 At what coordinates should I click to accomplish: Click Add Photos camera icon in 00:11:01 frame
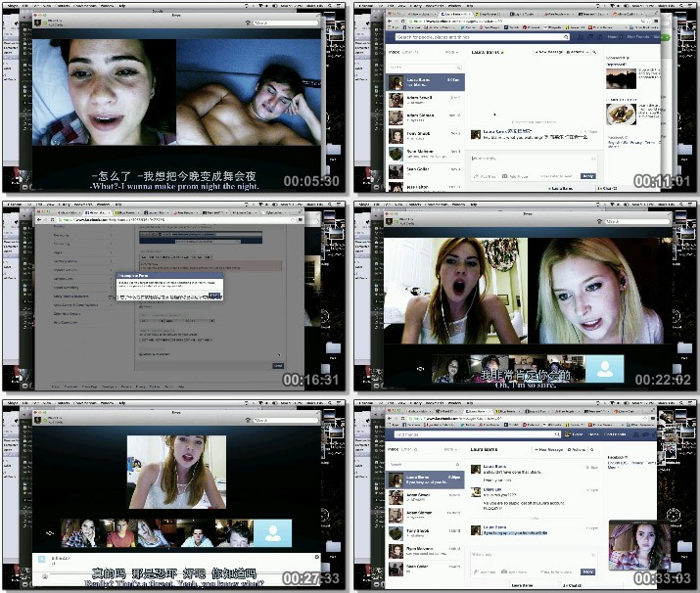point(504,176)
